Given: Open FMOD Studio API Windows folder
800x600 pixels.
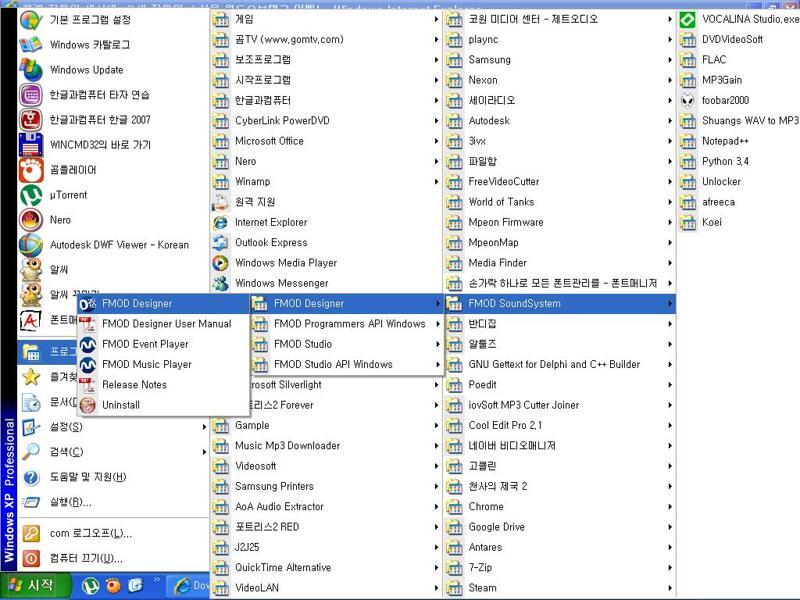Looking at the screenshot, I should click(x=347, y=364).
